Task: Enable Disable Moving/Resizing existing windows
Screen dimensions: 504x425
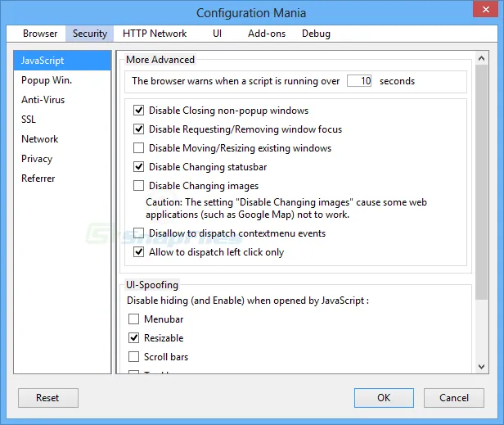Action: 138,148
